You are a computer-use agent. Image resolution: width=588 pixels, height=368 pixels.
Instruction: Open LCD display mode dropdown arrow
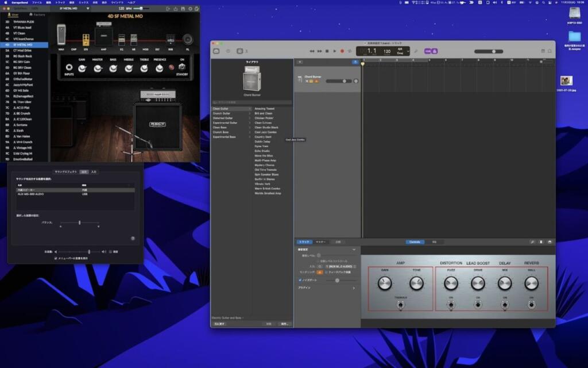(x=408, y=51)
